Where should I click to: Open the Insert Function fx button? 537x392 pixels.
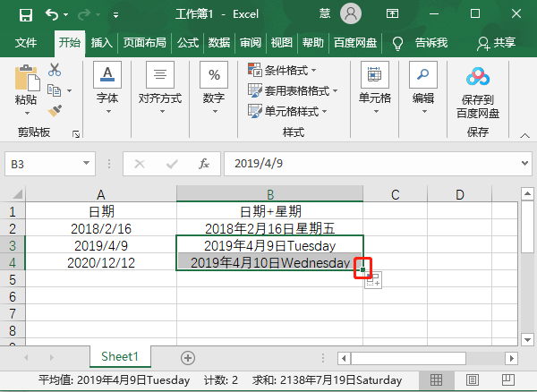[x=204, y=164]
